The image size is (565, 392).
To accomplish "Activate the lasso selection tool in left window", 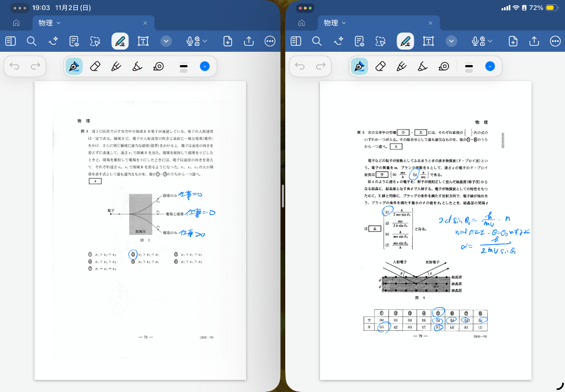I will tap(95, 41).
